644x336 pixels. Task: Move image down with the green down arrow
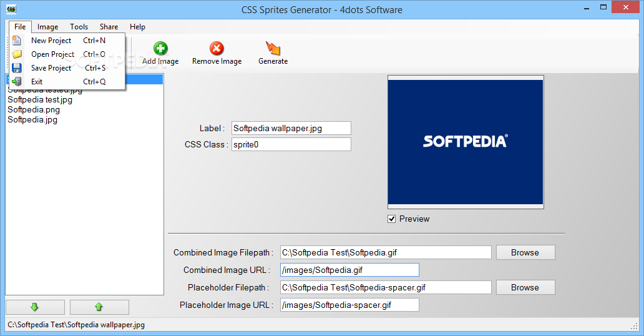35,307
